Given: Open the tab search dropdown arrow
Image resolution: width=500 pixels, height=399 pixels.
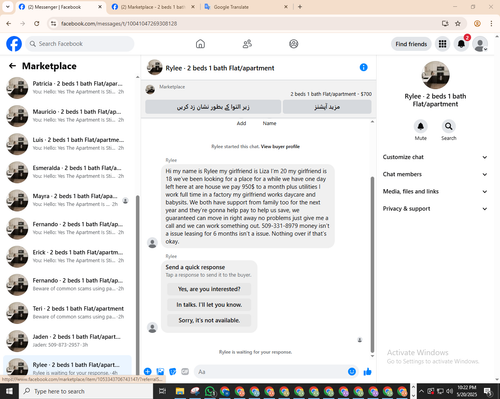Looking at the screenshot, I should (7, 7).
